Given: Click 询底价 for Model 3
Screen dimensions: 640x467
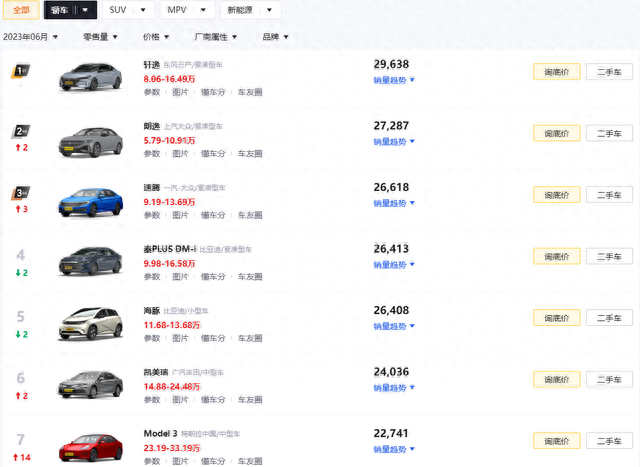Looking at the screenshot, I should (x=556, y=441).
